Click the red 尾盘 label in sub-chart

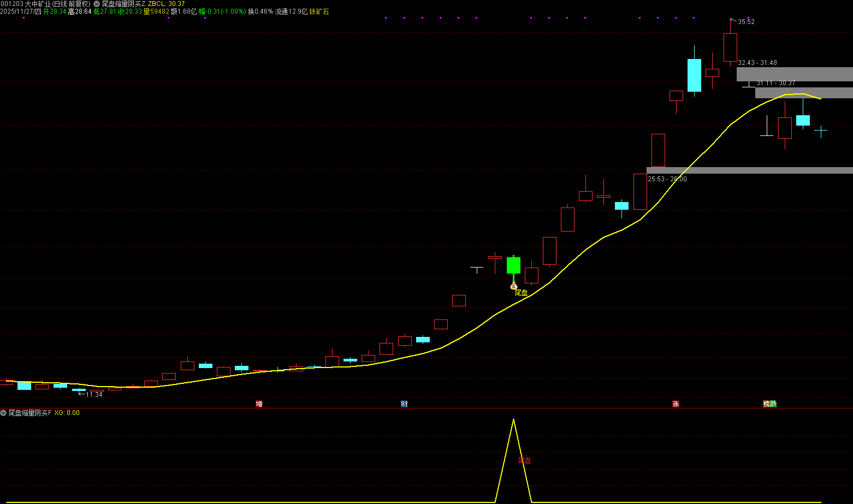524,460
